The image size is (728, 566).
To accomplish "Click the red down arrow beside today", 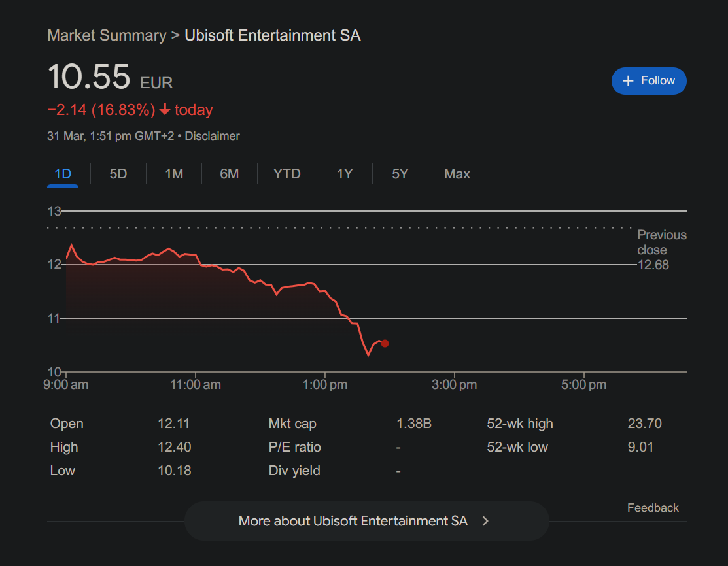I will (164, 110).
